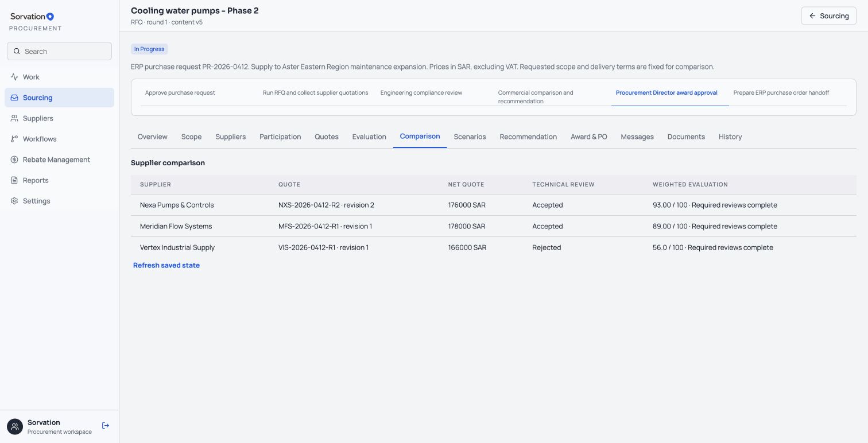Viewport: 868px width, 443px height.
Task: Open Rebate Management in the sidebar
Action: 59,160
